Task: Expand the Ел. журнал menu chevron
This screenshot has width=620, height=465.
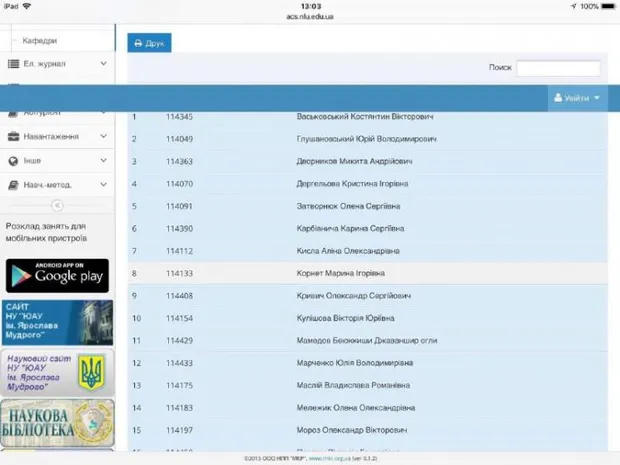Action: (x=103, y=64)
